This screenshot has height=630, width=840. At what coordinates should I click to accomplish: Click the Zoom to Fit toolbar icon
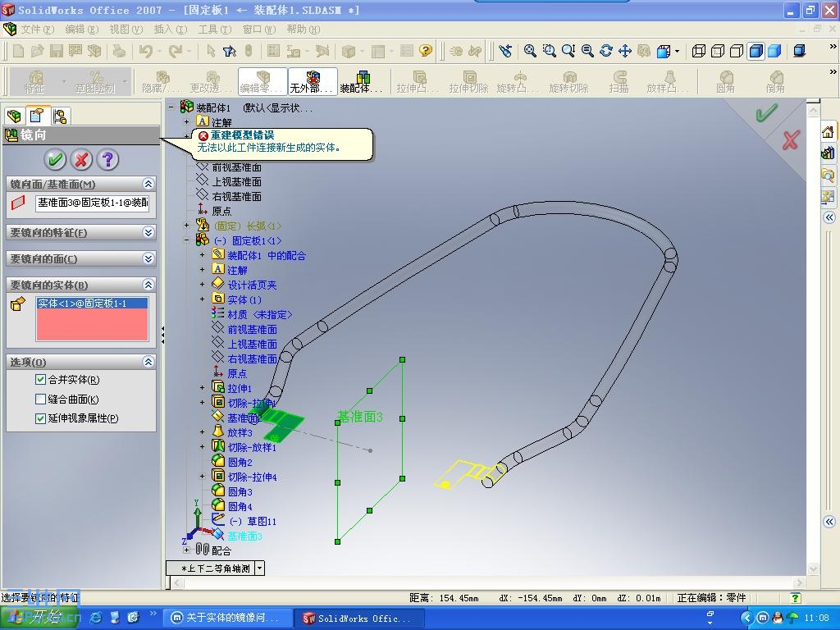(x=530, y=50)
